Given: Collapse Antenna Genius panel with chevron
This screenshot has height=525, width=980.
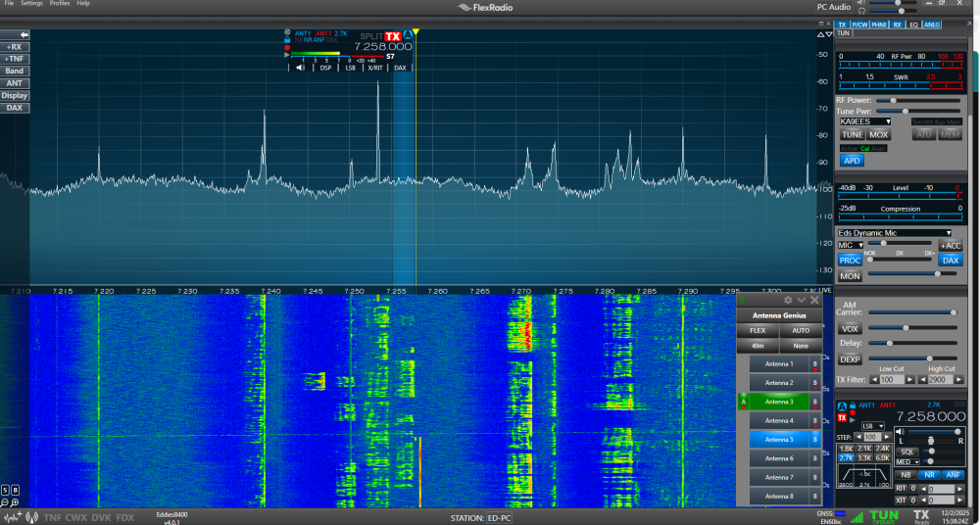Looking at the screenshot, I should 802,301.
